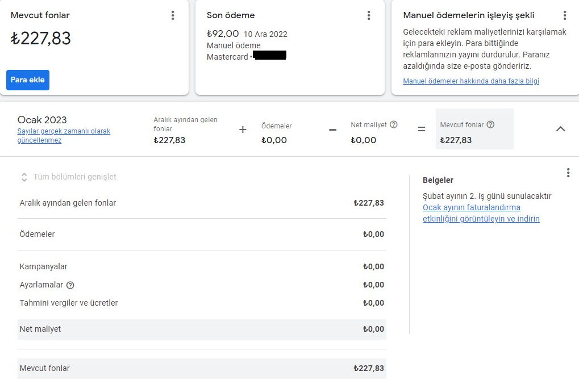Click the bottom Mevcut fonlar total row
Screen dimensions: 579x392
click(x=202, y=368)
